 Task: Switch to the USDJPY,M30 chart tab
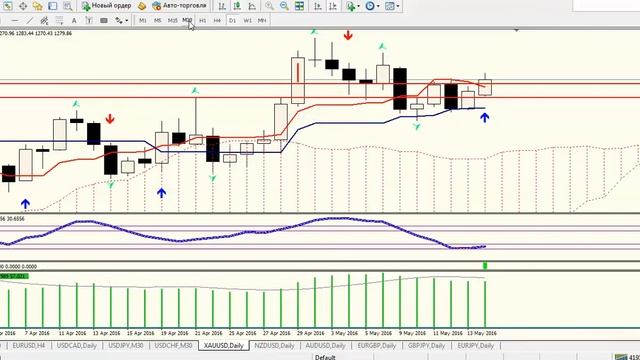(x=126, y=345)
